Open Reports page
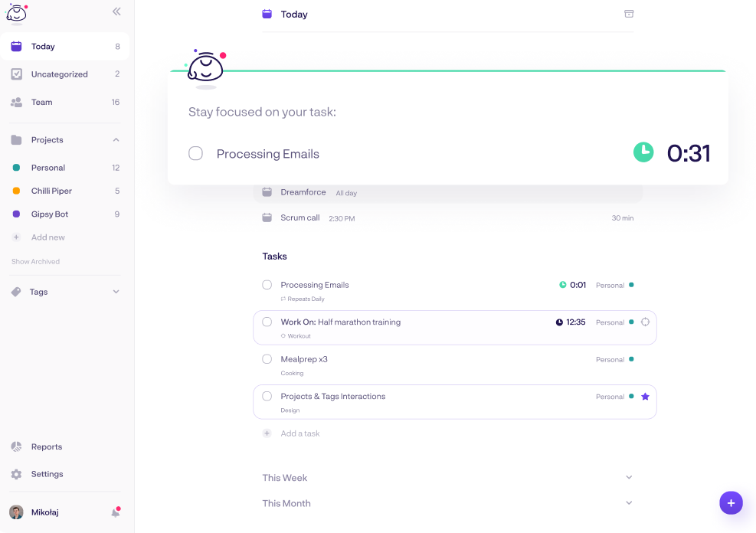Image resolution: width=756 pixels, height=533 pixels. click(x=47, y=446)
